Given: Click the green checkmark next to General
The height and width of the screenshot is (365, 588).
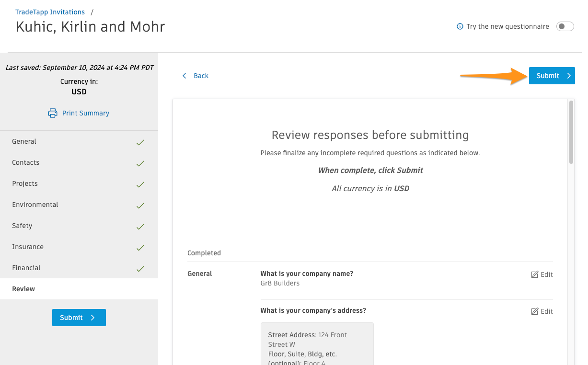Looking at the screenshot, I should click(140, 142).
